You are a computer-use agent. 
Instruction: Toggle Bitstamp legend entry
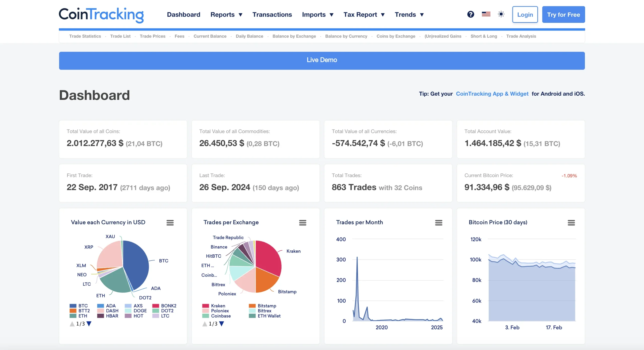pyautogui.click(x=263, y=306)
